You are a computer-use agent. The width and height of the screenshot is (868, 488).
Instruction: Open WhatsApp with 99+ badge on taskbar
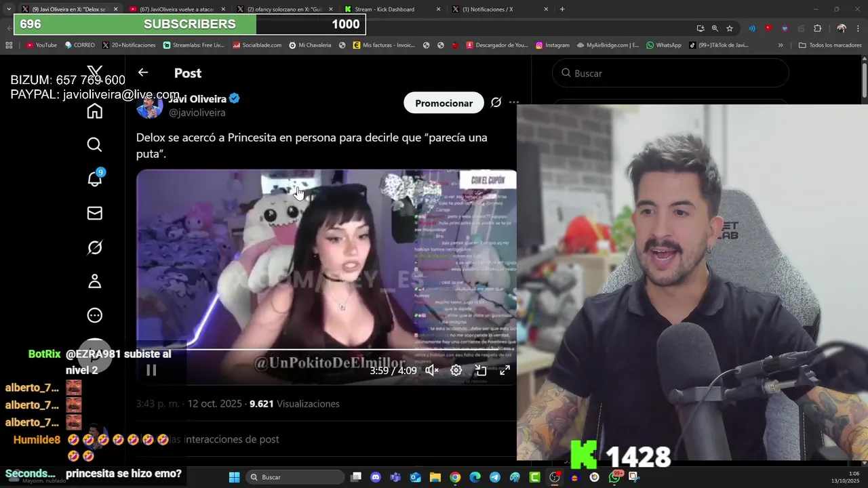(x=614, y=477)
